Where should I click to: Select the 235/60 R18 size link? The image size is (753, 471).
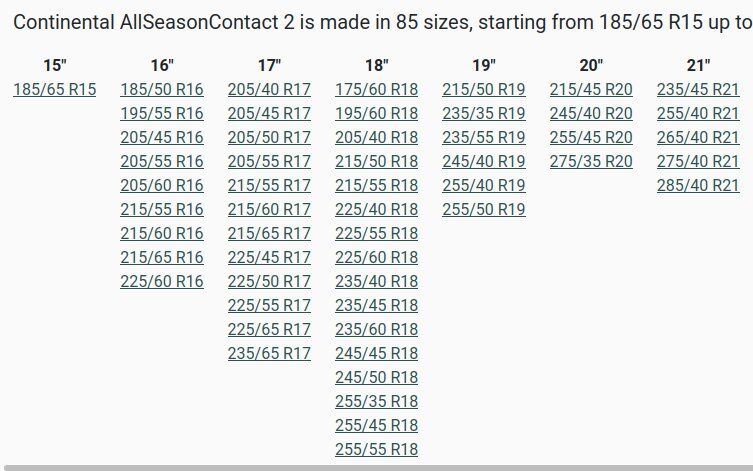(x=376, y=330)
